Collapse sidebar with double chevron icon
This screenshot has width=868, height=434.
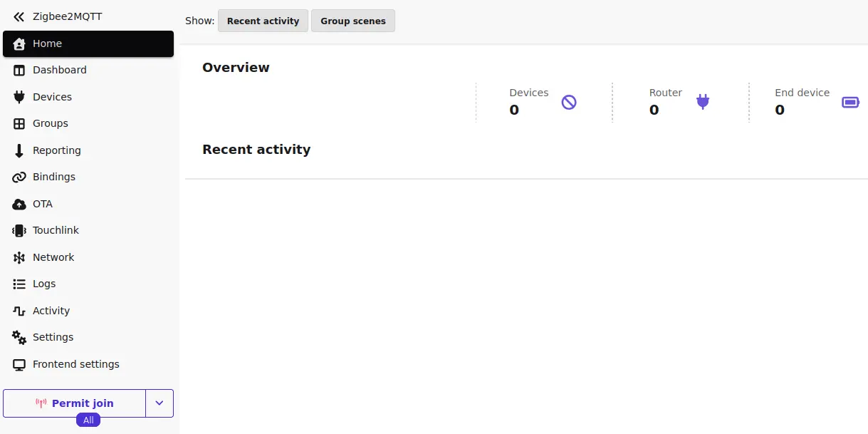(x=19, y=16)
